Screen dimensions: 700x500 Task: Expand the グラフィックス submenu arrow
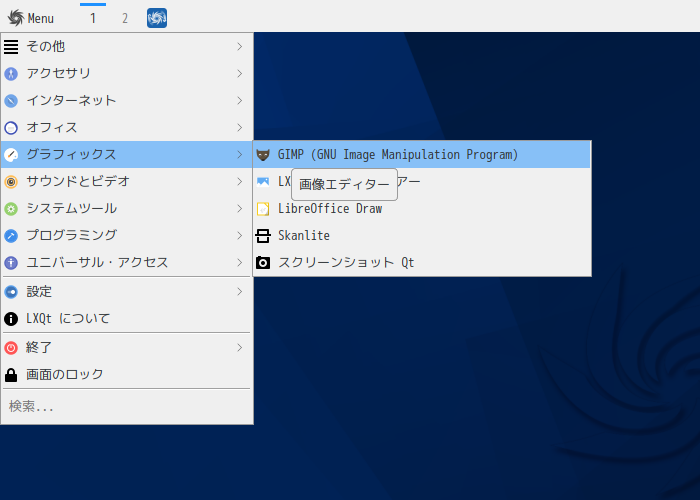(x=240, y=154)
